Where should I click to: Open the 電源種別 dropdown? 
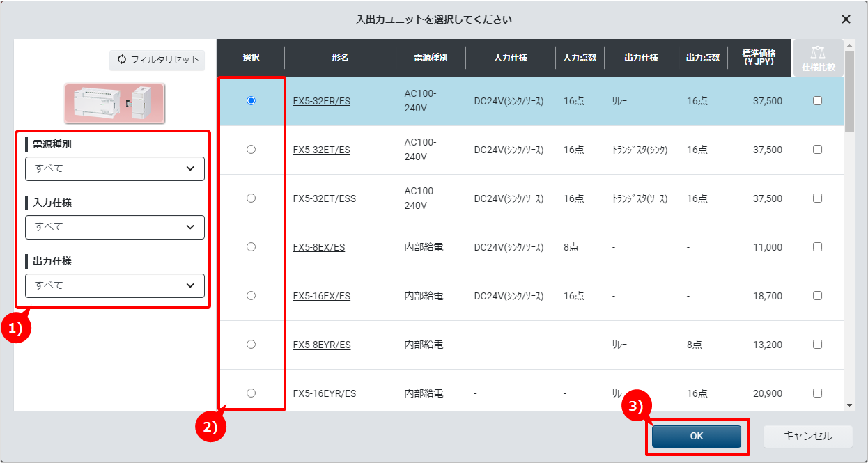click(115, 168)
